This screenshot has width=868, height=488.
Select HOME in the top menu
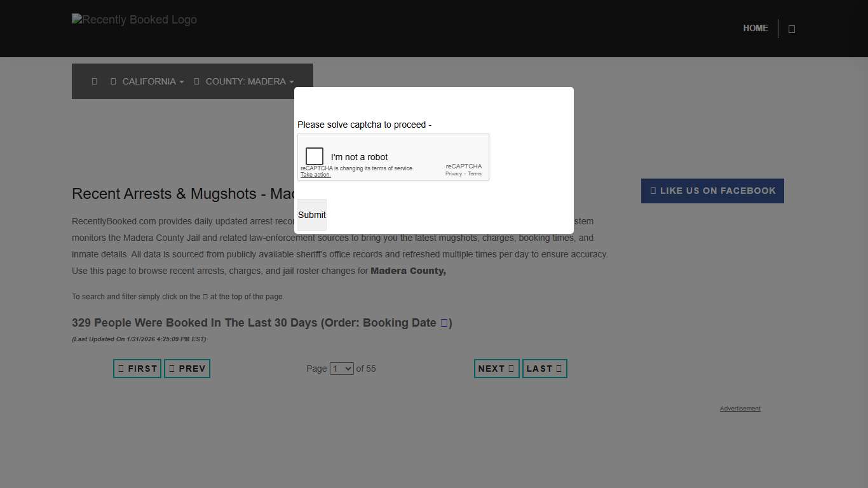(x=756, y=28)
